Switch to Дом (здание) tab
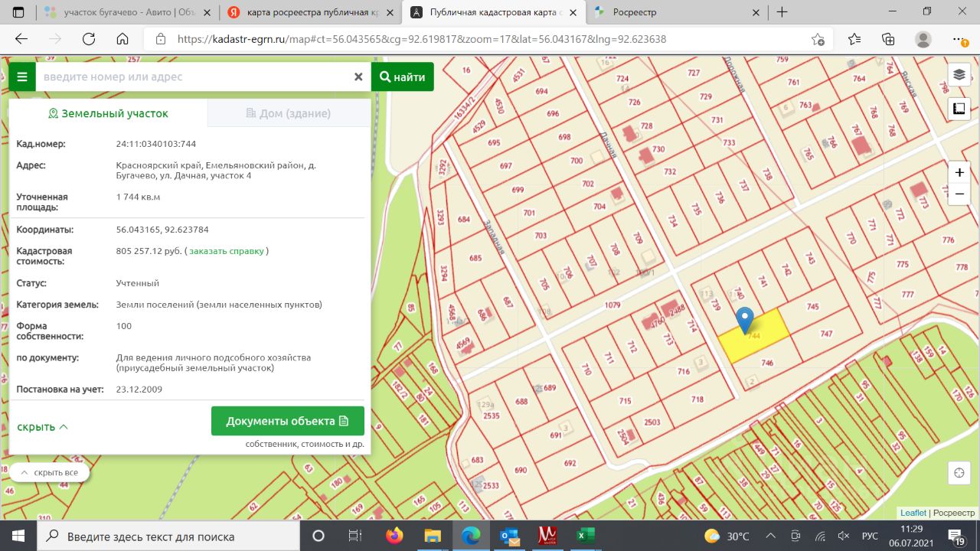 (x=289, y=113)
